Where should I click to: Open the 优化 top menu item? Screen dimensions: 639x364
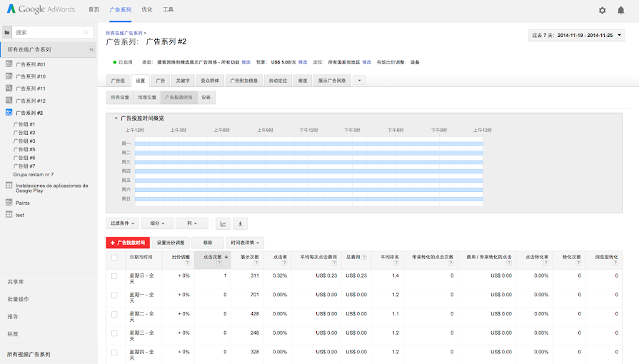click(x=146, y=10)
